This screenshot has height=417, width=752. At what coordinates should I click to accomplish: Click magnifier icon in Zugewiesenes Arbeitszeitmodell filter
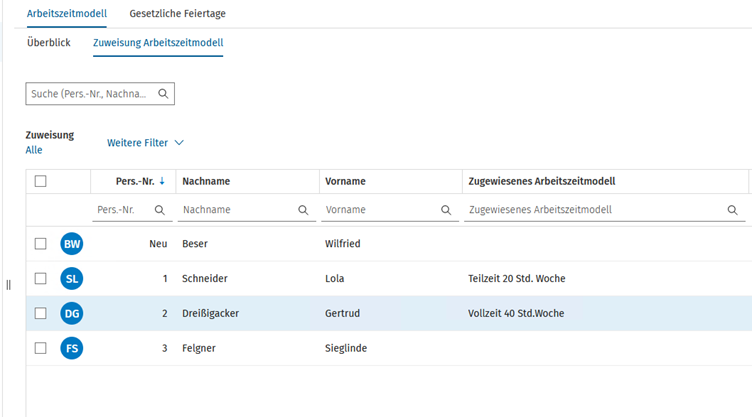pos(732,210)
